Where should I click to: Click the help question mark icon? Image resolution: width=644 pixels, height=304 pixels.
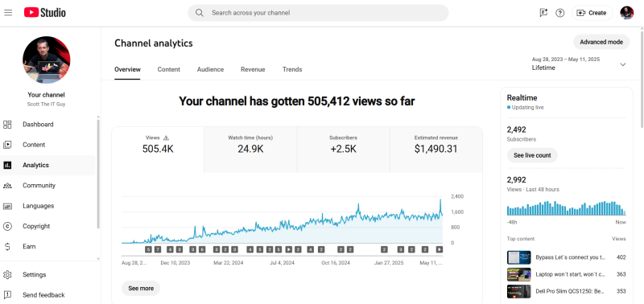pos(559,13)
